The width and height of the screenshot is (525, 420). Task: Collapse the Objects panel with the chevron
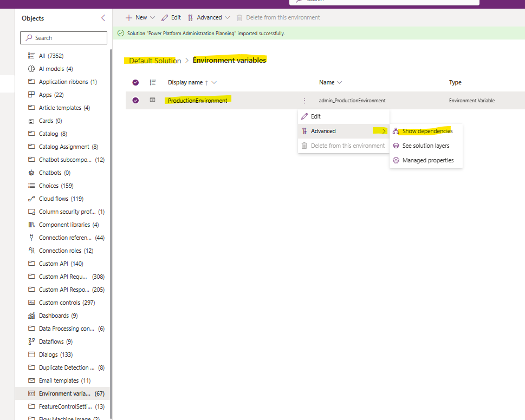coord(103,18)
